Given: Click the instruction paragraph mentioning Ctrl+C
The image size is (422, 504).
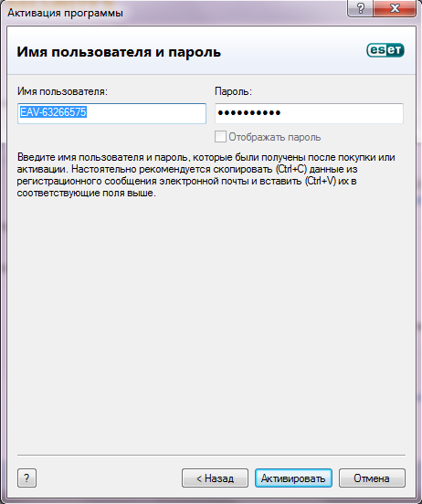Looking at the screenshot, I should (x=206, y=175).
